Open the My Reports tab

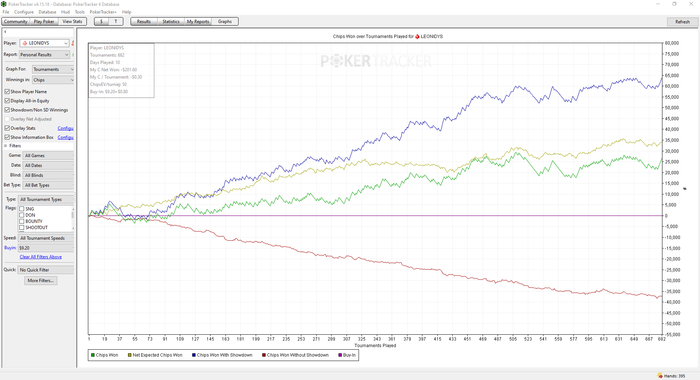coord(198,21)
